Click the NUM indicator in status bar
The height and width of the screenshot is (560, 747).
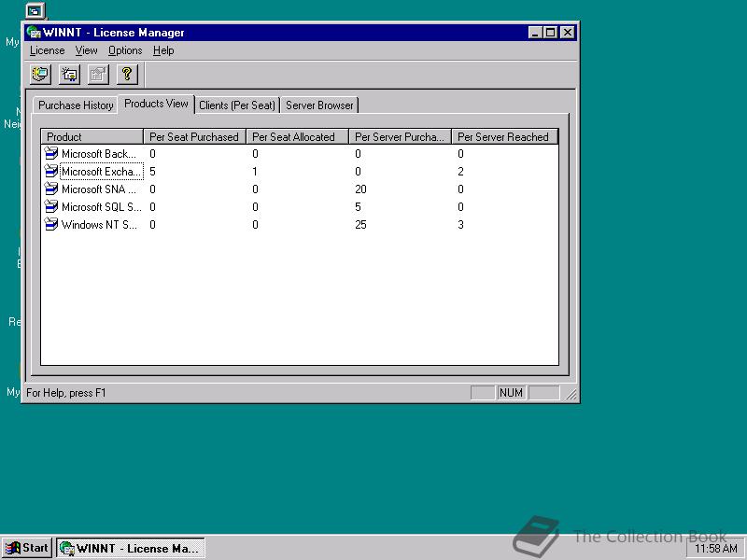pyautogui.click(x=511, y=393)
